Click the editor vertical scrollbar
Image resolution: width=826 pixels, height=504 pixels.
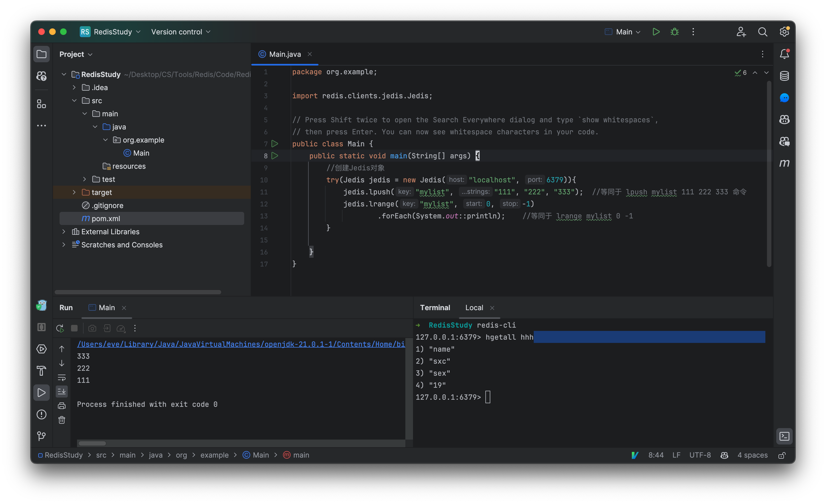click(769, 174)
